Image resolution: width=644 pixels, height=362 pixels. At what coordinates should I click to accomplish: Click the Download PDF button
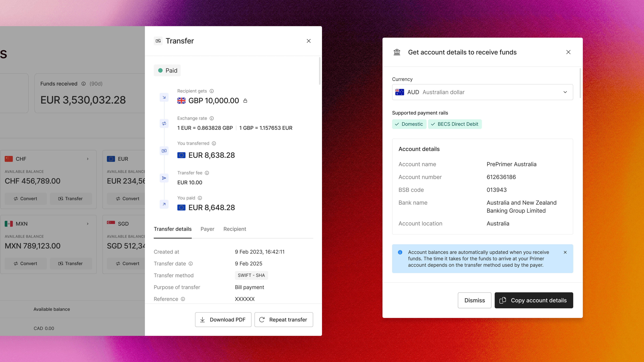[223, 320]
